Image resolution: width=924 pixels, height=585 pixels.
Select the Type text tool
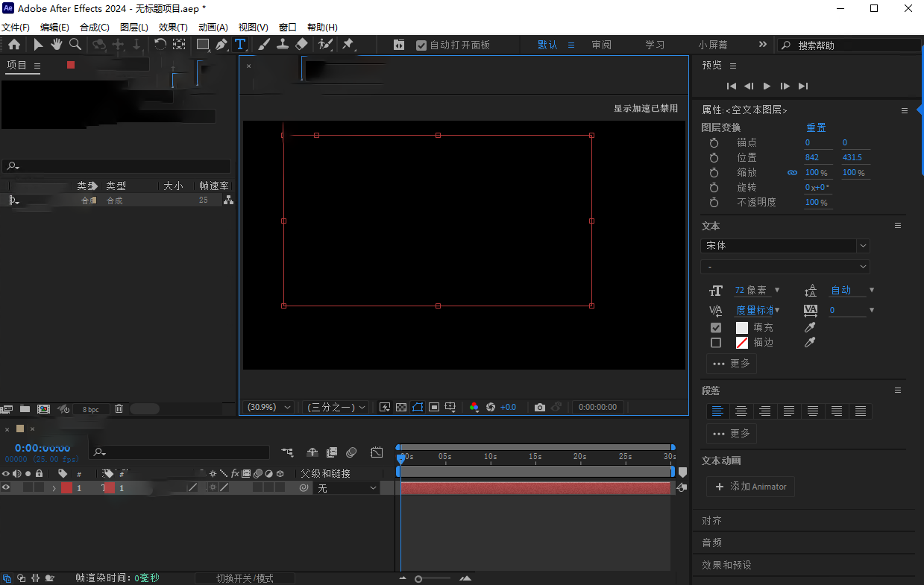(x=240, y=45)
